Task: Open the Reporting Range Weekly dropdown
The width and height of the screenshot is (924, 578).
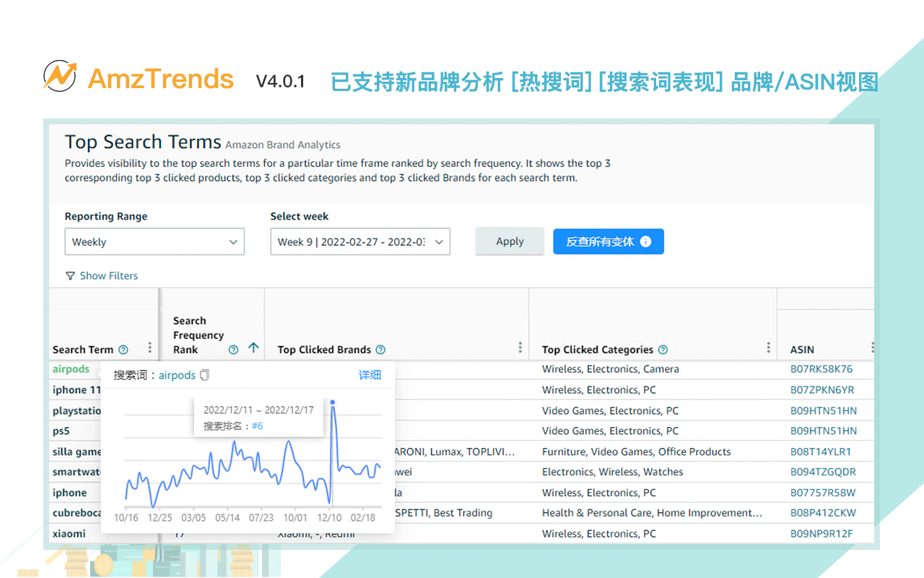Action: coord(154,242)
